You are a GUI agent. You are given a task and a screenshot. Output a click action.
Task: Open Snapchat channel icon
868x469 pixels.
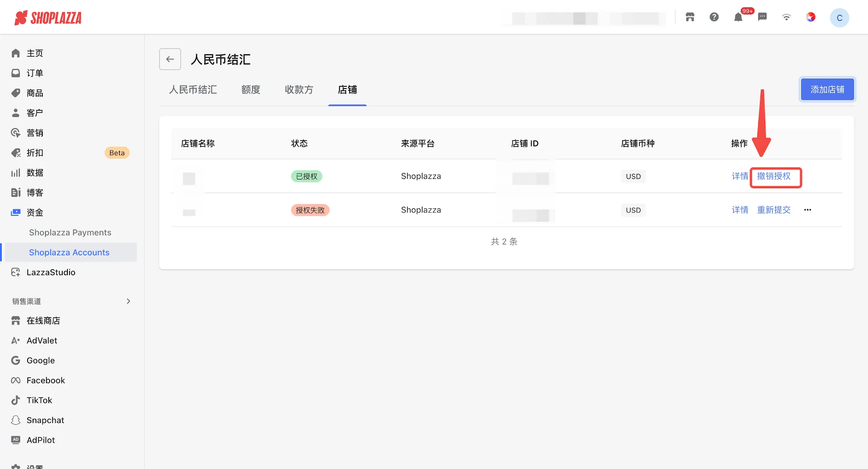(16, 420)
